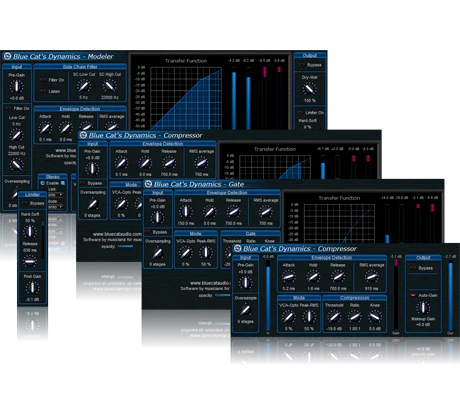Click the RMS average knob in Gate window
460x416 pixels.
266,212
